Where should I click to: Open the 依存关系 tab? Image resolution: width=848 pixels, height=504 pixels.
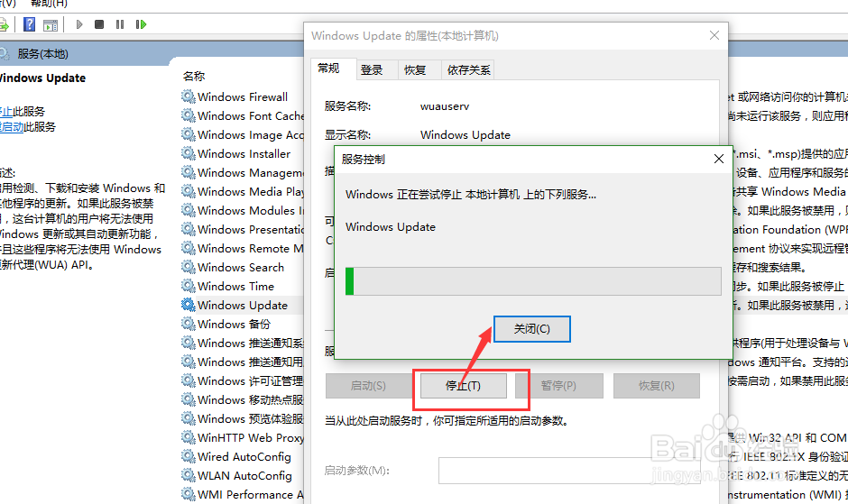pyautogui.click(x=468, y=69)
